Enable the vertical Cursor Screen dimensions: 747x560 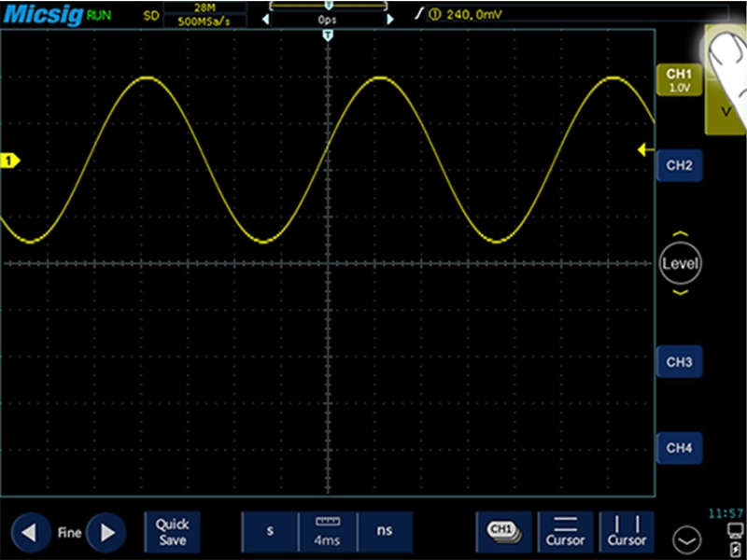tap(627, 532)
